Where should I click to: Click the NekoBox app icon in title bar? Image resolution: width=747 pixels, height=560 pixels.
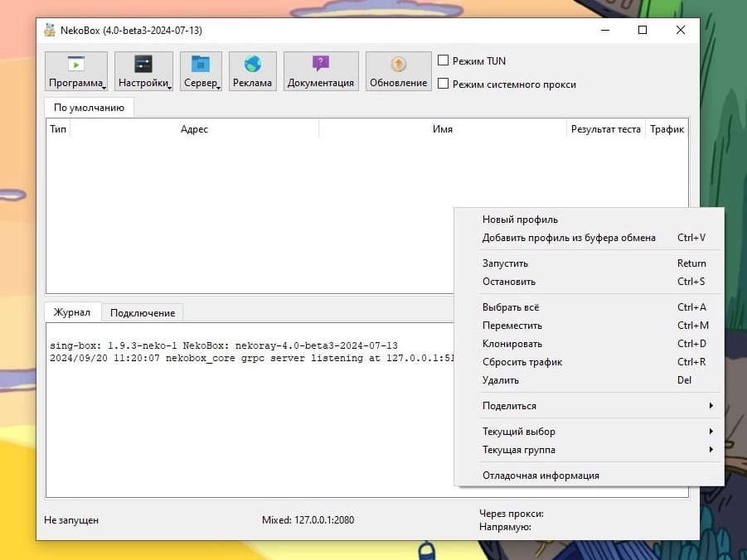click(50, 31)
